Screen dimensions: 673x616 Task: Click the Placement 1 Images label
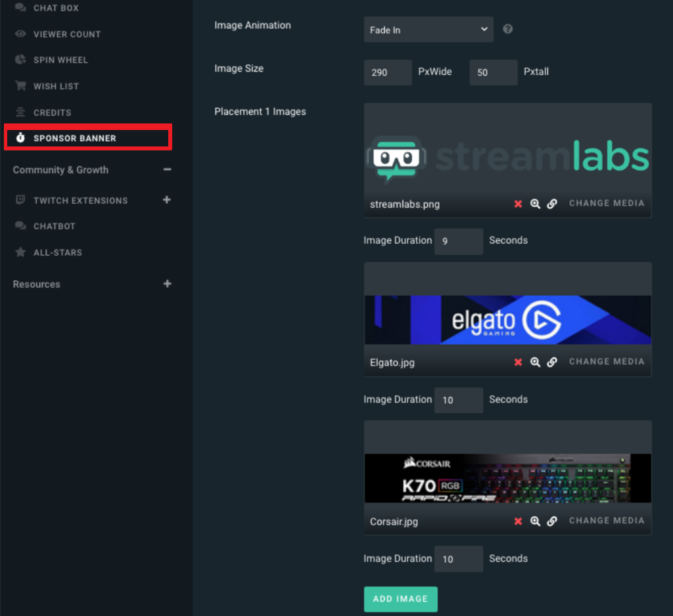pos(260,112)
